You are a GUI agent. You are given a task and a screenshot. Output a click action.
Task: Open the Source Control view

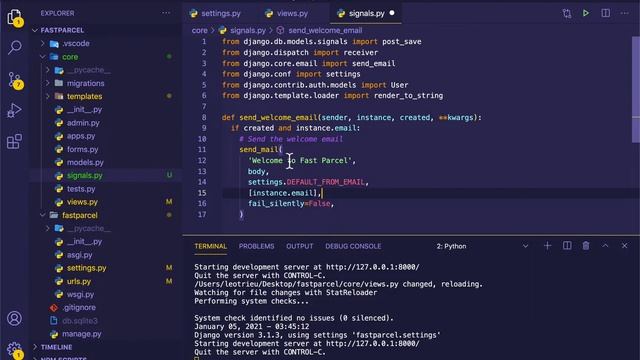[x=14, y=80]
